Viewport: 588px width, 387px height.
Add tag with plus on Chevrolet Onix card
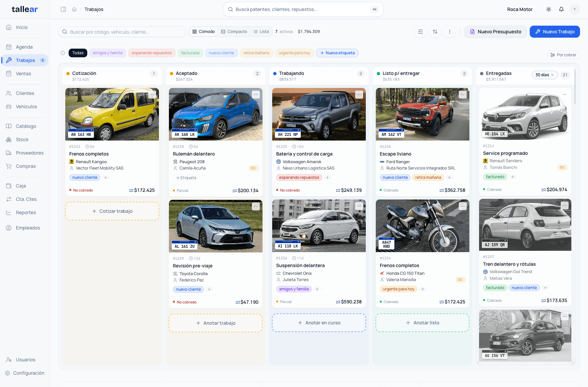point(317,289)
